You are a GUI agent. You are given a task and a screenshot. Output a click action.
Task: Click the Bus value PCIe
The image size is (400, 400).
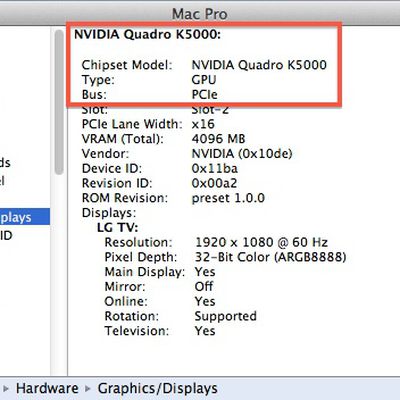204,94
